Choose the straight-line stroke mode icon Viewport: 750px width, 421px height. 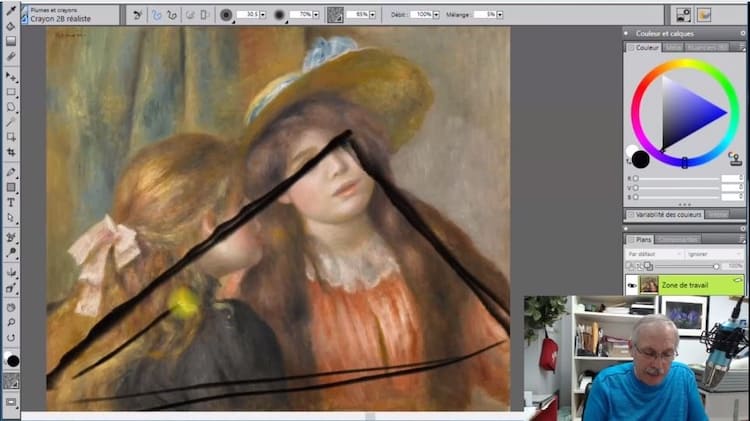point(172,15)
